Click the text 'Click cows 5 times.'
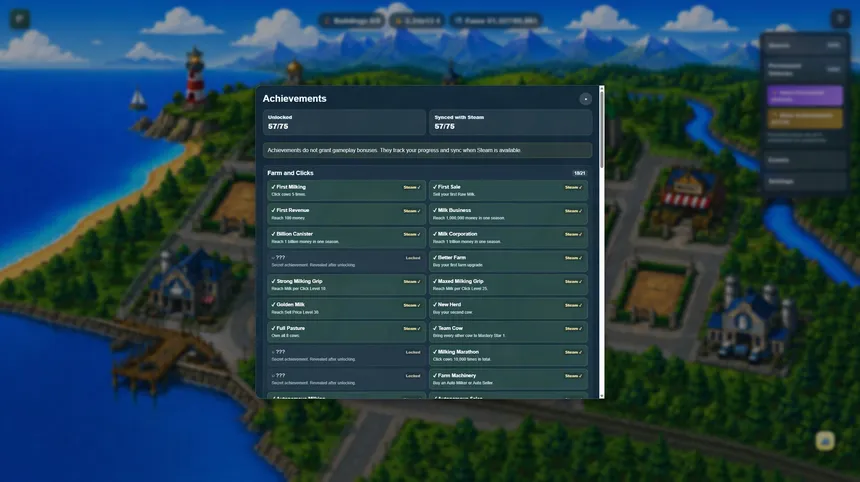Image resolution: width=860 pixels, height=482 pixels. pos(288,195)
